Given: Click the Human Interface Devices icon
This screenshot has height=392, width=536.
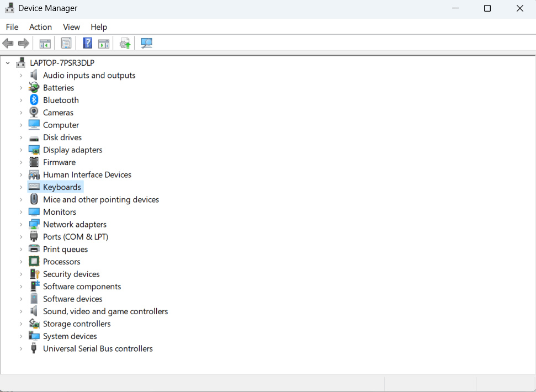Looking at the screenshot, I should click(34, 174).
